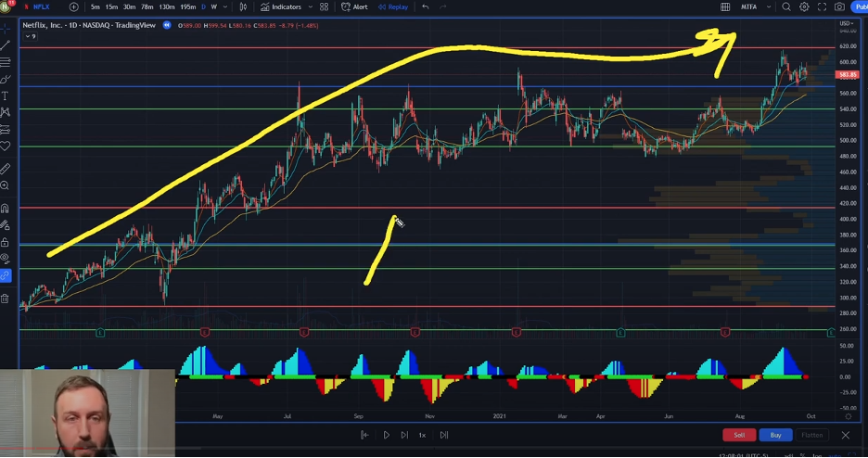The width and height of the screenshot is (868, 458).
Task: Select the 195m timeframe interval
Action: click(187, 6)
